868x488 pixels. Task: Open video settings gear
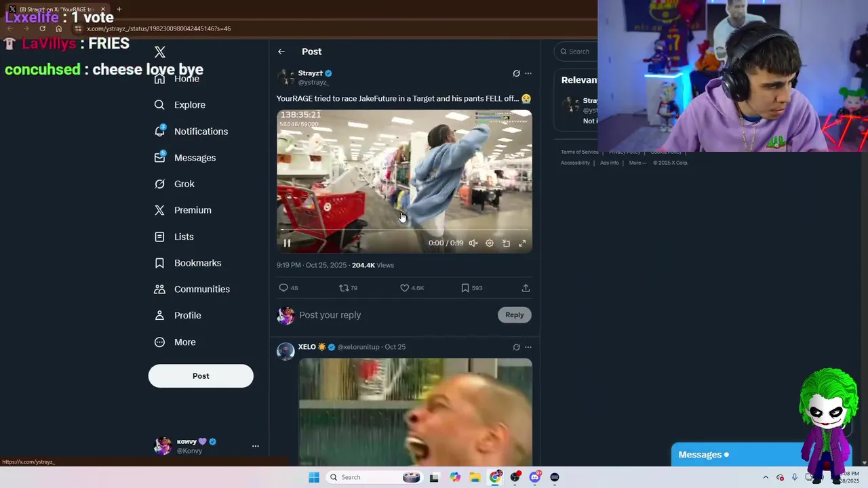[x=490, y=243]
